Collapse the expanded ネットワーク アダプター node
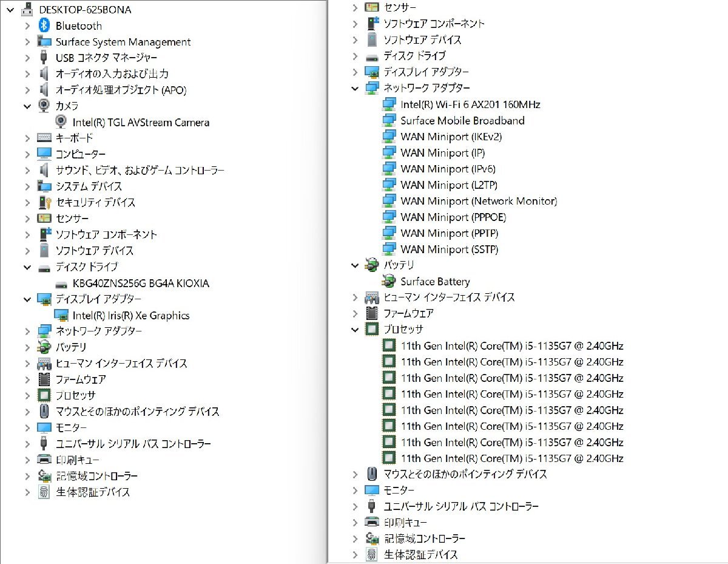Image resolution: width=728 pixels, height=564 pixels. point(356,88)
